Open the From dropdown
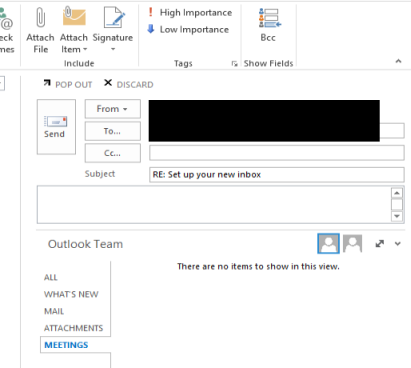411x368 pixels. tap(113, 109)
